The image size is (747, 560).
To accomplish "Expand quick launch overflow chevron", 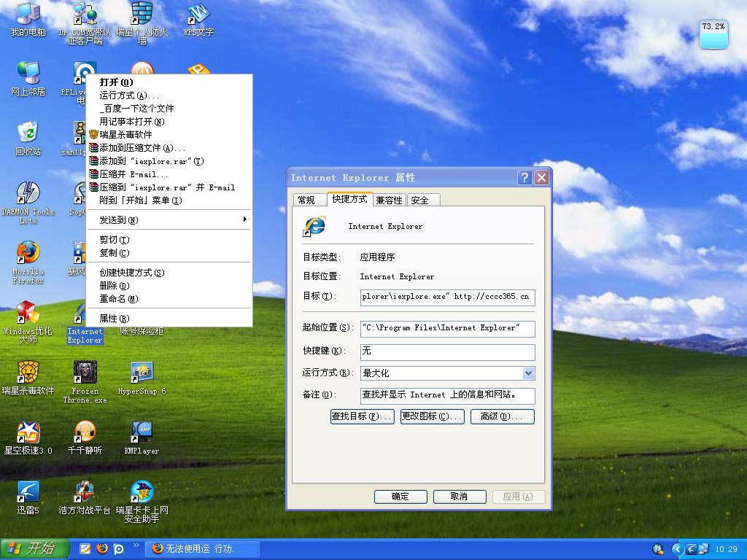I will [136, 545].
